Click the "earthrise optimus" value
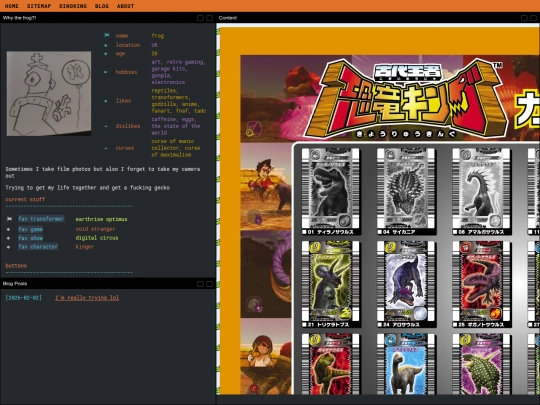 tap(101, 219)
